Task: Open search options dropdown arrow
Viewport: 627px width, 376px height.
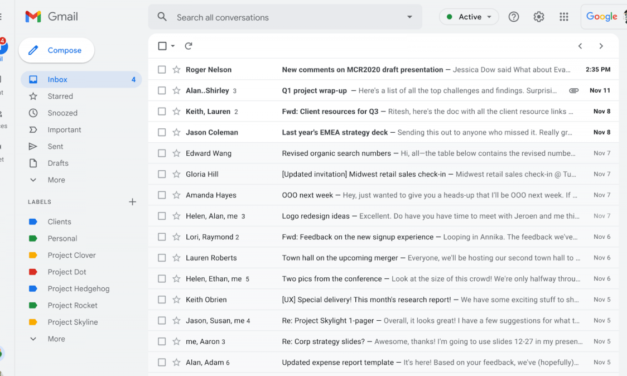Action: point(409,17)
